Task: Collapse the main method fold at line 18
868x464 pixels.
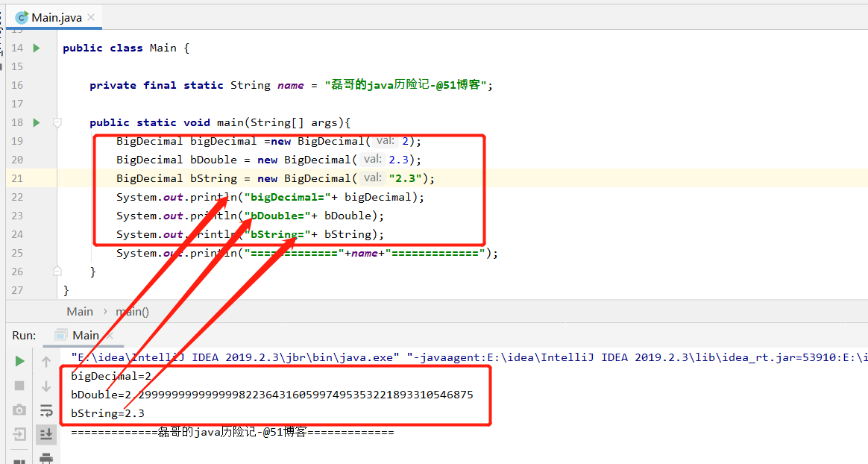Action: 57,122
